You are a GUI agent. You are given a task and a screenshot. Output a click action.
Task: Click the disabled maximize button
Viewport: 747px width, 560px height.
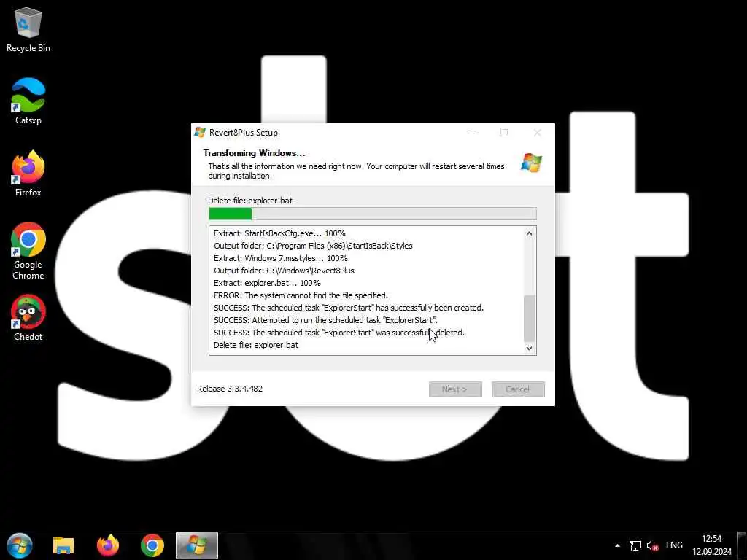[x=504, y=133]
